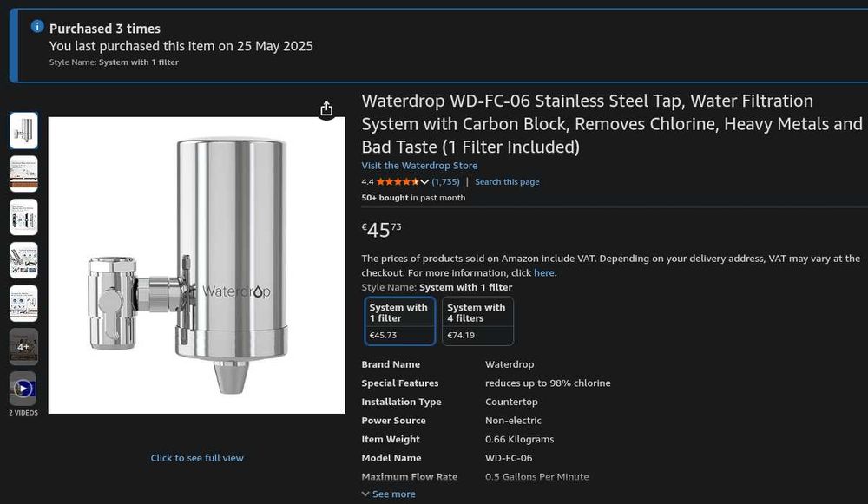Open the 1,735 ratings count link

pos(445,182)
